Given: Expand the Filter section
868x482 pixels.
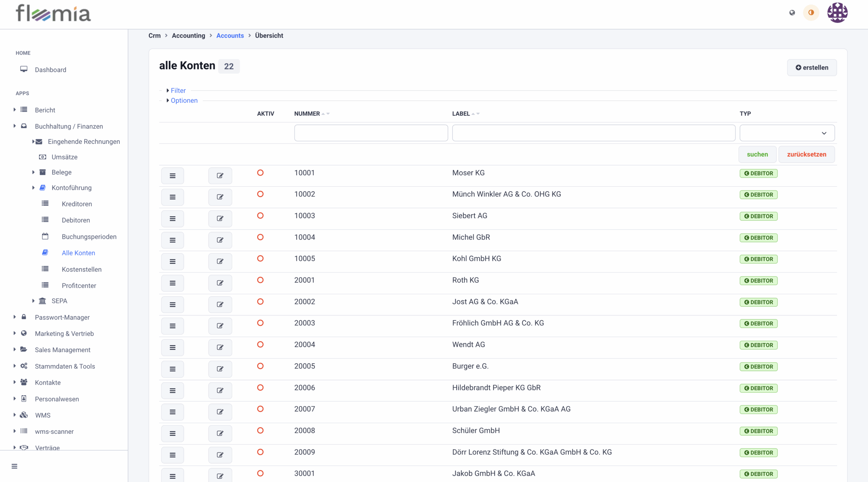Looking at the screenshot, I should (178, 91).
